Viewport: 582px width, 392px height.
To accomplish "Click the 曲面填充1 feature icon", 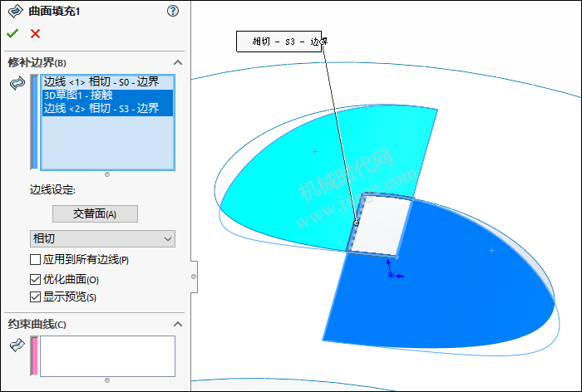I will 15,12.
